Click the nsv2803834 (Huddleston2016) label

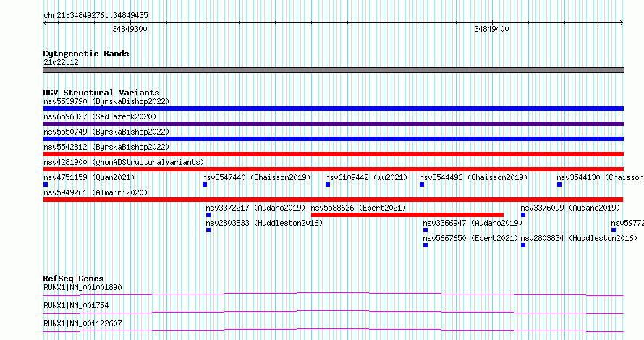[579, 238]
